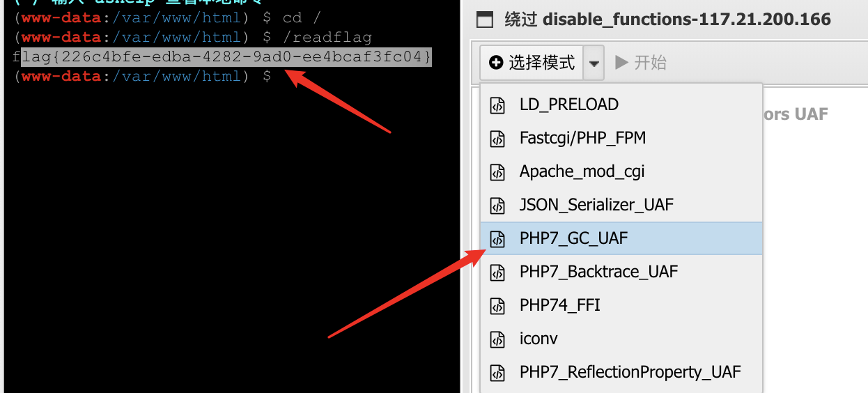Click the PHP74_FFI code file icon

coord(497,306)
